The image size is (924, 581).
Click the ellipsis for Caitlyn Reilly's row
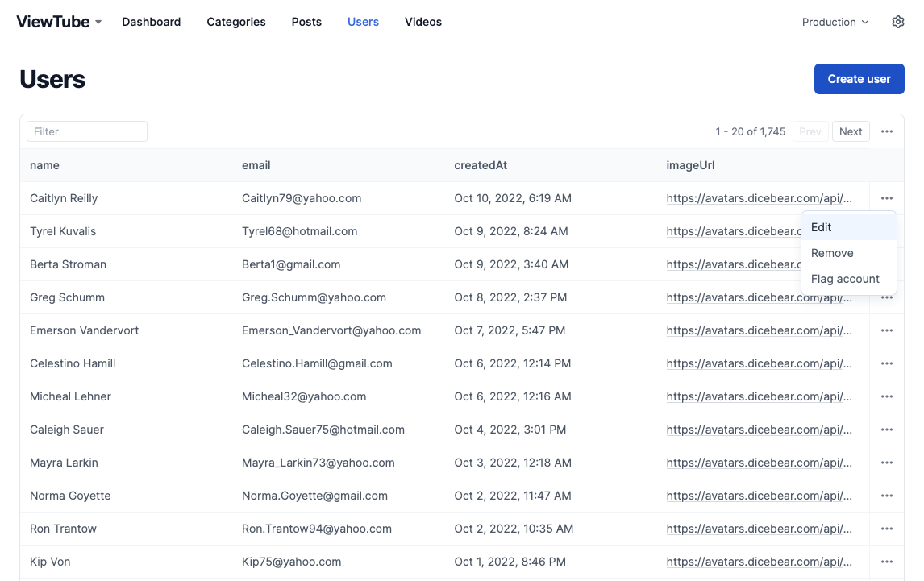tap(887, 198)
